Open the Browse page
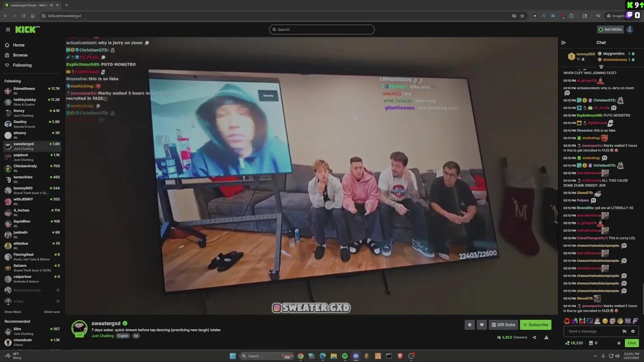Image resolution: width=644 pixels, height=362 pixels. [32, 55]
